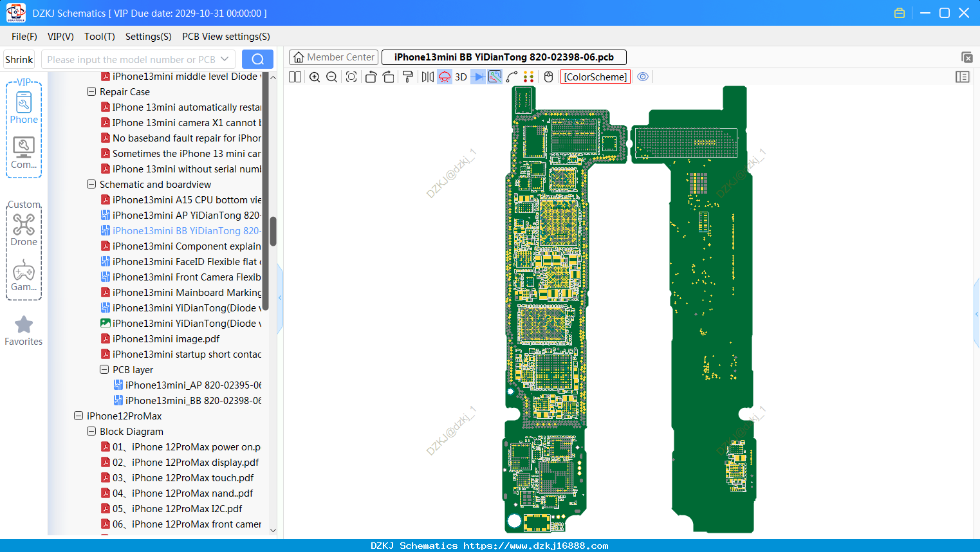Open the dzkj16888.com link in status bar
Screen dimensions: 980x552
tap(535, 546)
